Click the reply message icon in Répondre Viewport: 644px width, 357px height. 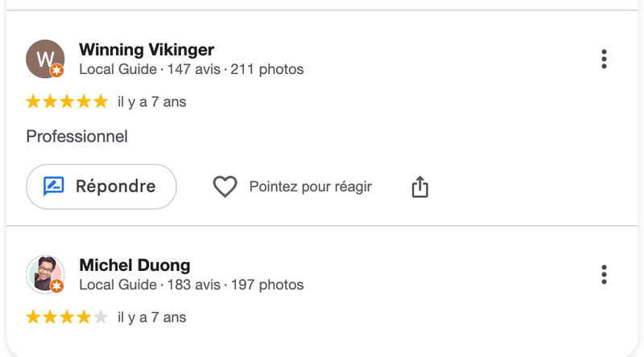tap(54, 187)
